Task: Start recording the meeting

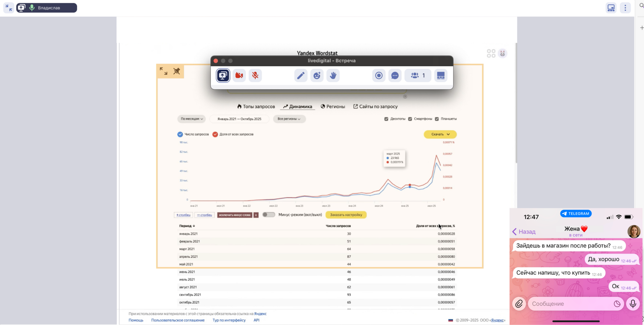Action: coord(379,76)
